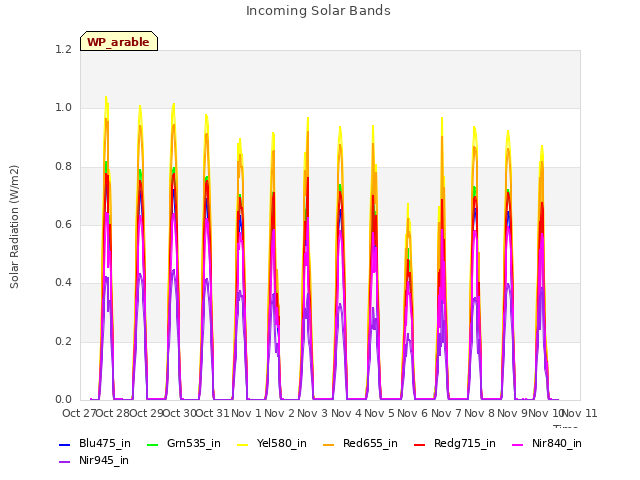Click the Nov 8 x-axis date label
Screen dimensions: 640x480
pos(479,413)
